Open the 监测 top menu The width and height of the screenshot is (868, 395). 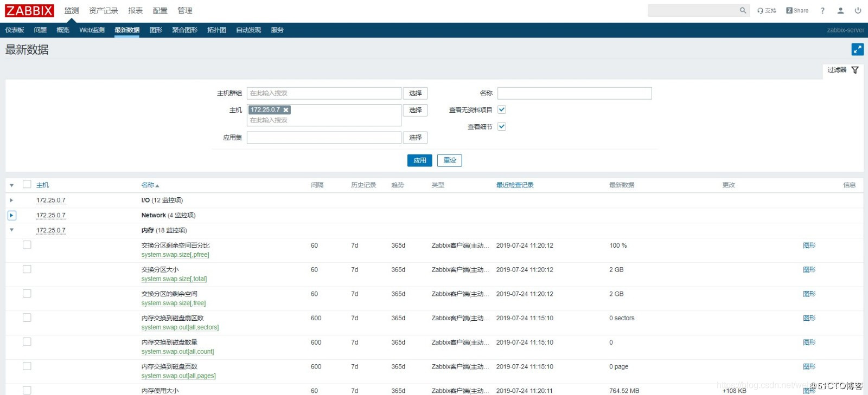pos(72,10)
